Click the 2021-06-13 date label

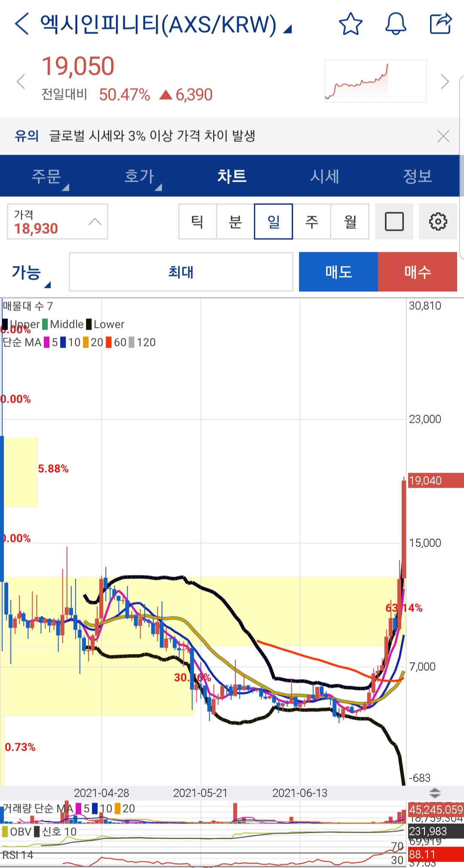[300, 793]
